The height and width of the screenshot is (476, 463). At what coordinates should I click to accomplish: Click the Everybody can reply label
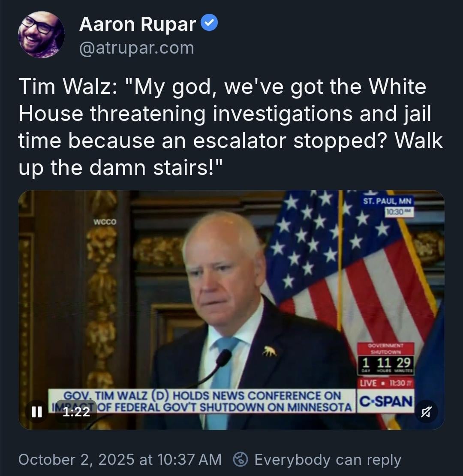click(x=328, y=460)
